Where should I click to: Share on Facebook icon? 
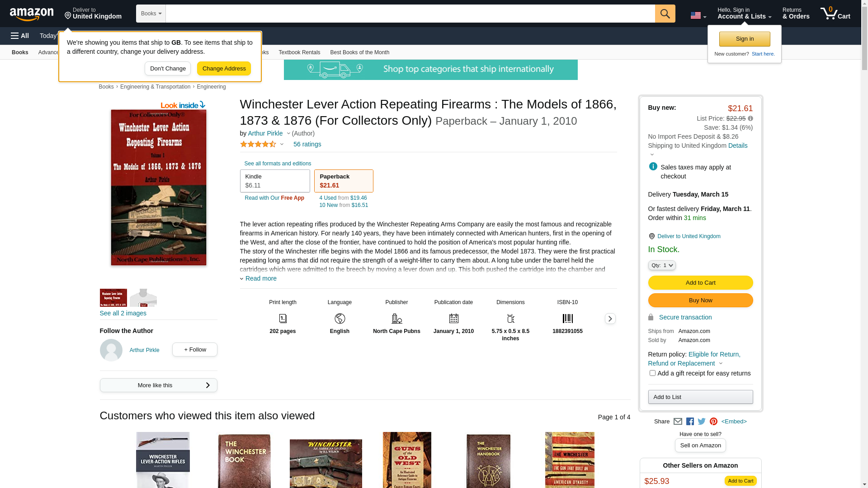[690, 422]
